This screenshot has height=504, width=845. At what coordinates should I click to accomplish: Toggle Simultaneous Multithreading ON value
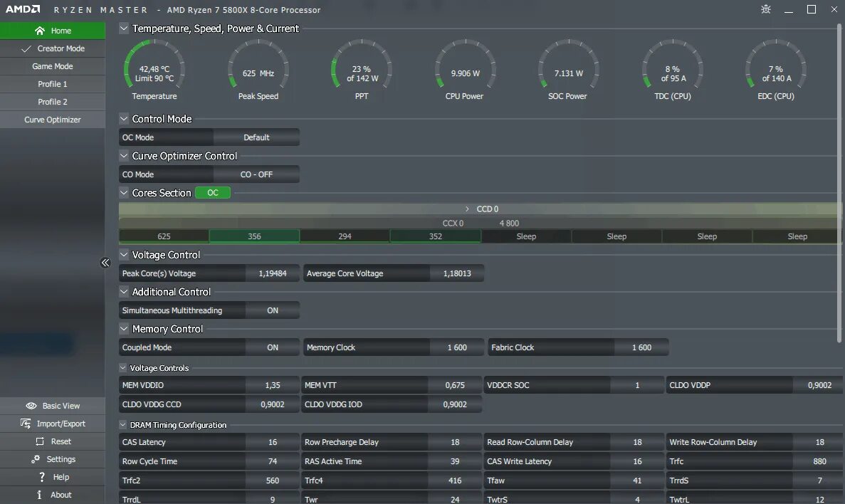click(x=273, y=310)
